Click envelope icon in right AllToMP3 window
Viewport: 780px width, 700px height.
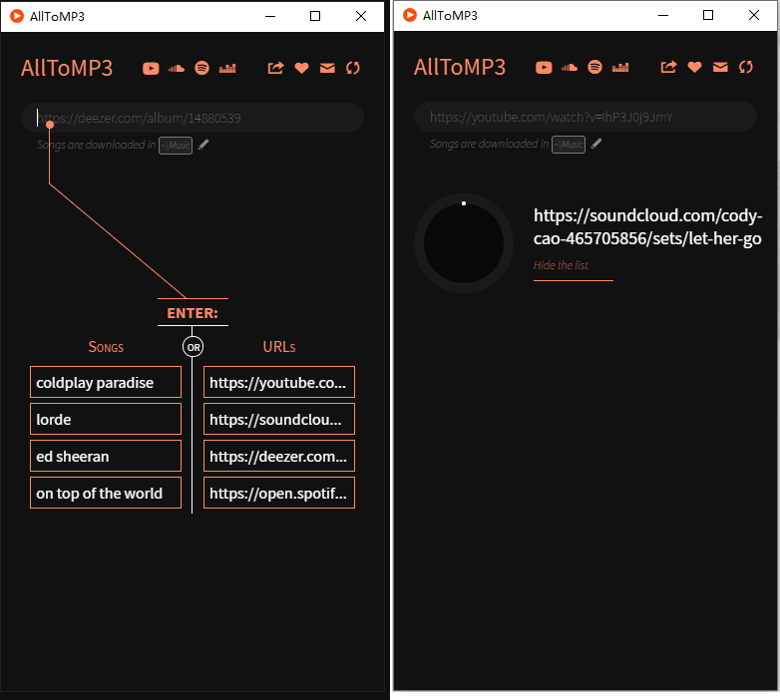[x=720, y=67]
